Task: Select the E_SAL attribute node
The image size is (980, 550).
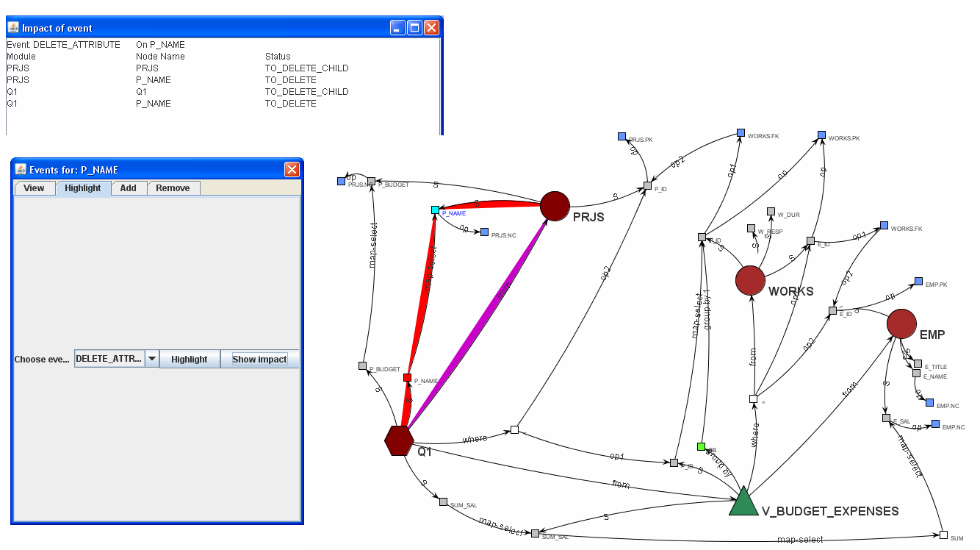Action: coord(887,418)
